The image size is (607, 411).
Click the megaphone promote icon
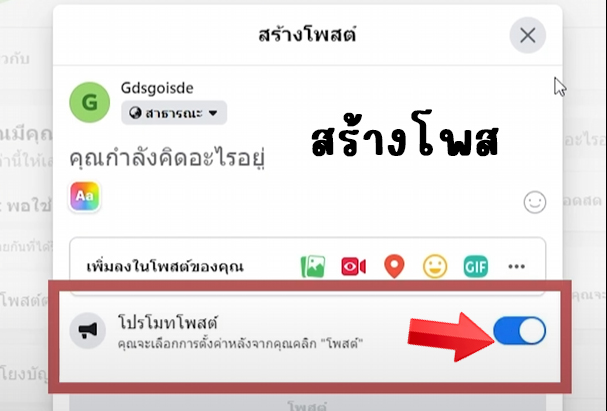[x=88, y=331]
